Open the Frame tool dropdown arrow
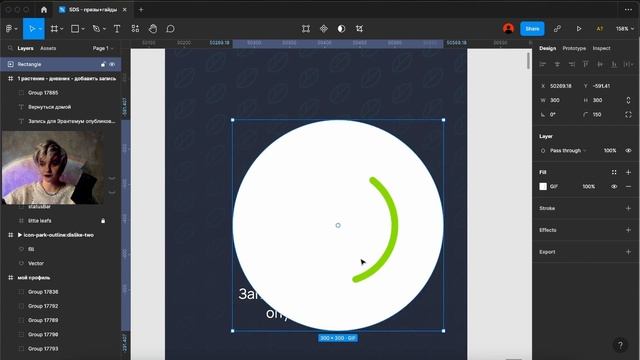 point(62,29)
